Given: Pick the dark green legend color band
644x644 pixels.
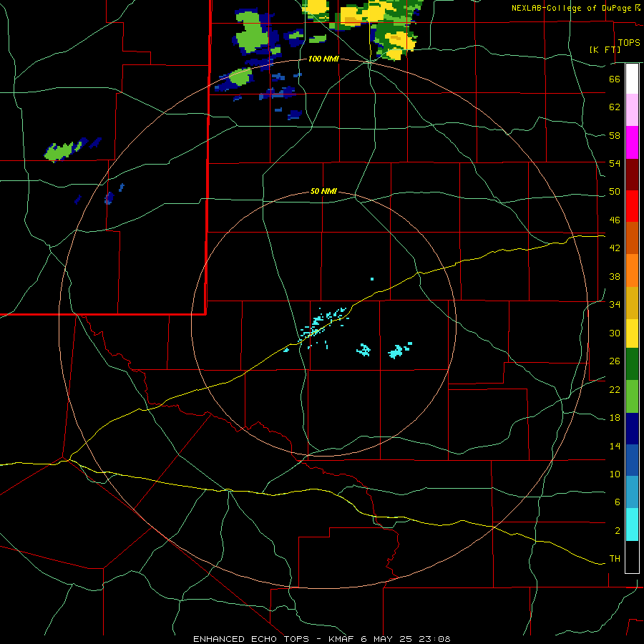Looking at the screenshot, I should [x=632, y=364].
